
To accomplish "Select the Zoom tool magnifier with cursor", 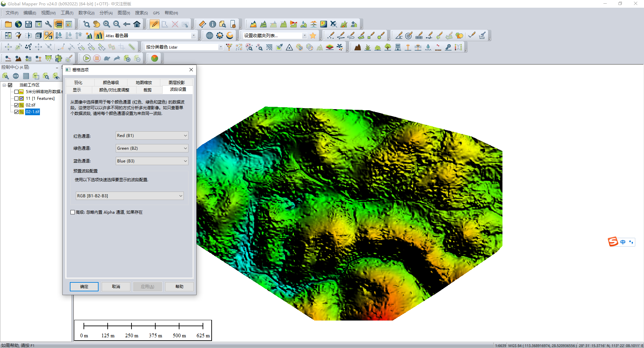I will (x=87, y=24).
